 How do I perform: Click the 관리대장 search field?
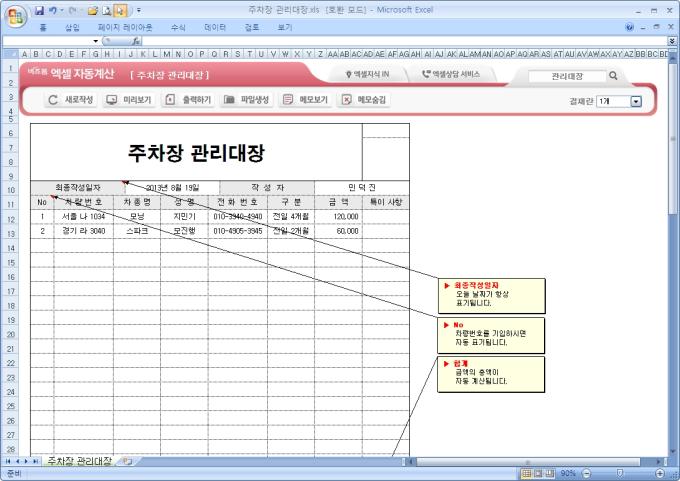click(x=566, y=76)
